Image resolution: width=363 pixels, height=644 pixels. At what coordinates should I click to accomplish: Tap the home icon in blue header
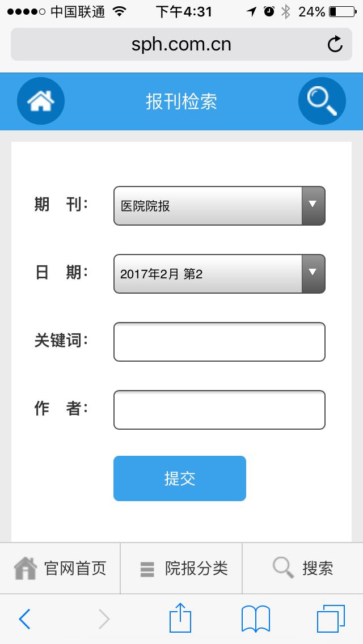pyautogui.click(x=41, y=101)
